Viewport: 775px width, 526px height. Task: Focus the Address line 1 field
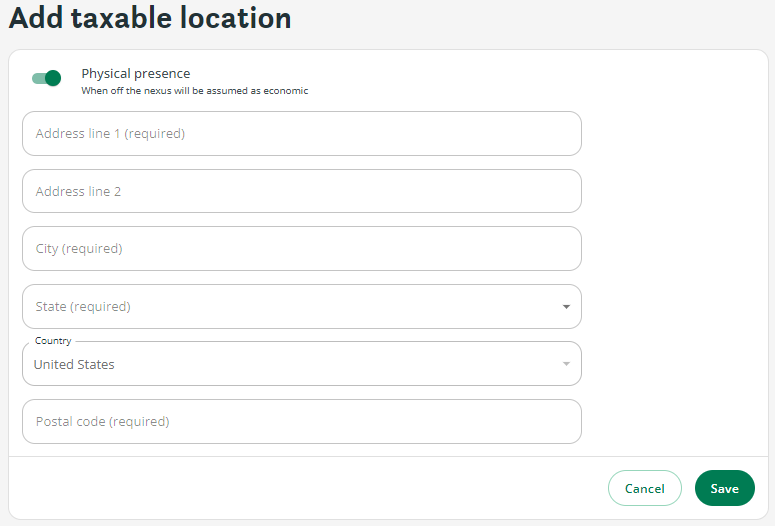(x=302, y=133)
